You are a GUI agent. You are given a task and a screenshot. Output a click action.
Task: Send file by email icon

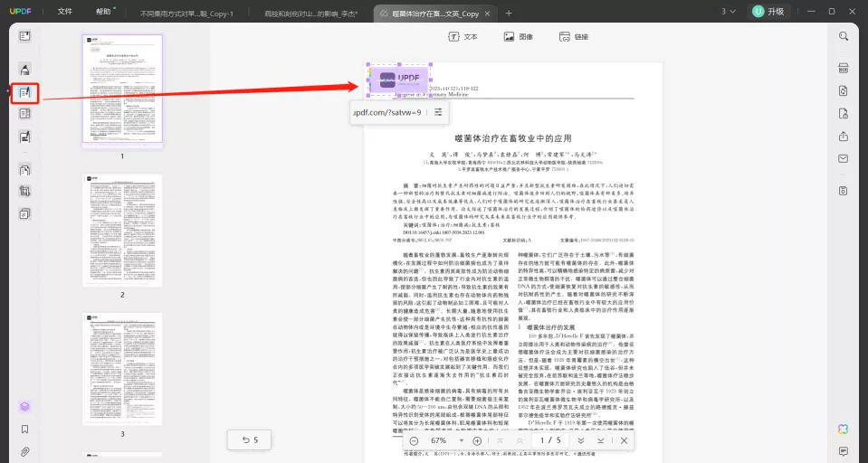pyautogui.click(x=843, y=159)
